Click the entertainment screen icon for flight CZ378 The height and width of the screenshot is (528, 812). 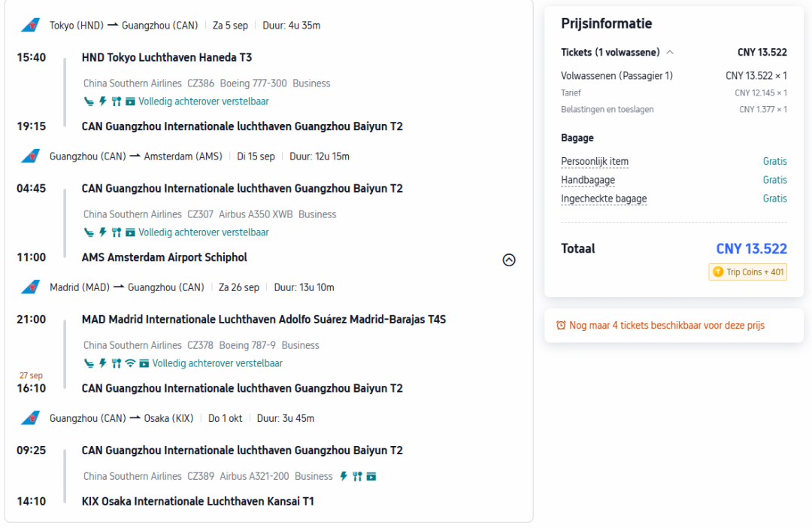[x=144, y=364]
